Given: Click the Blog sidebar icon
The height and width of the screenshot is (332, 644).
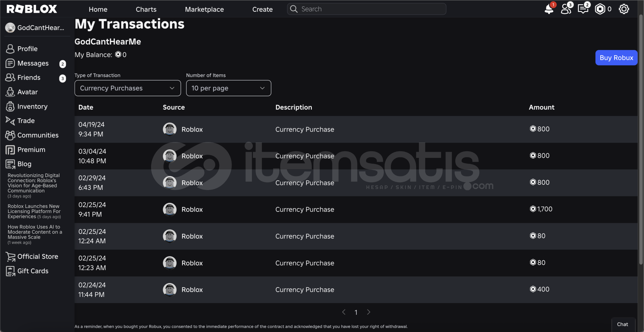Looking at the screenshot, I should pos(10,164).
